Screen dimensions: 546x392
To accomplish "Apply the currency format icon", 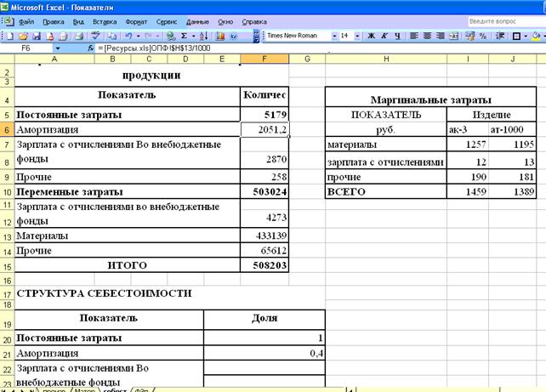I will pyautogui.click(x=469, y=36).
